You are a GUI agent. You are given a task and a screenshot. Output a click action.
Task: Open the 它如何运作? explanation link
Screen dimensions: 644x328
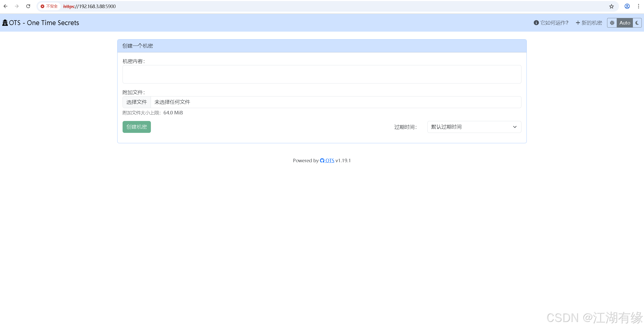coord(551,23)
